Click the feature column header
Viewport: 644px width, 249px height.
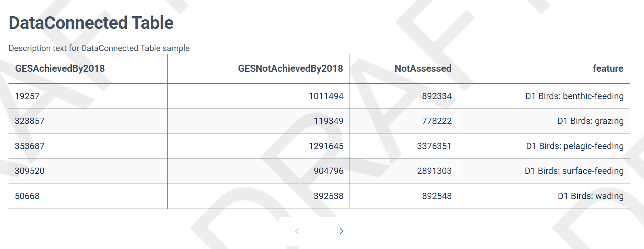click(x=608, y=68)
